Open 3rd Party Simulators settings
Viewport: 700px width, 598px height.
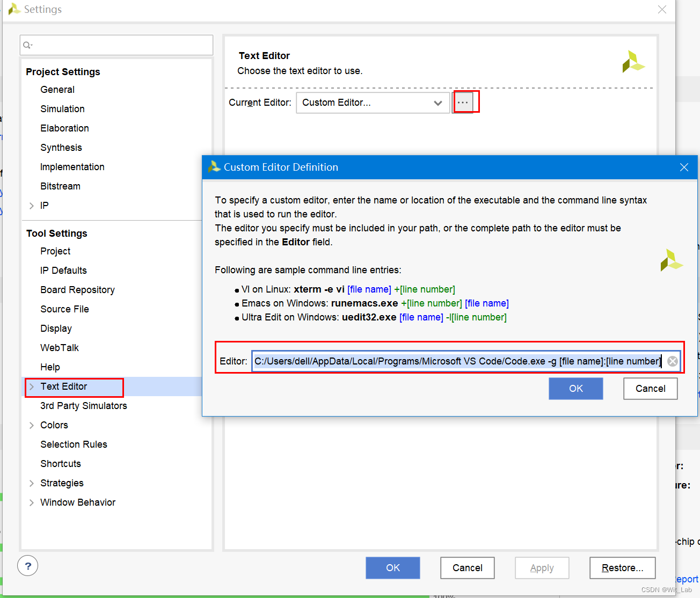click(x=84, y=406)
